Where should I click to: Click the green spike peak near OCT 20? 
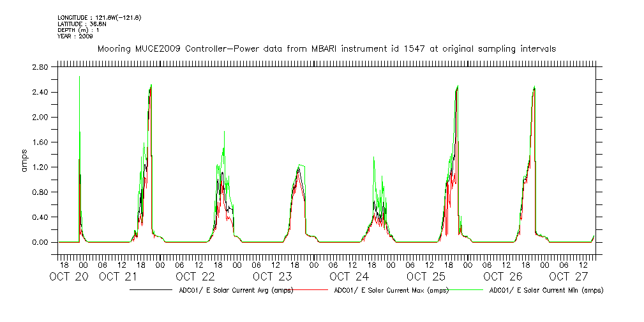79,77
